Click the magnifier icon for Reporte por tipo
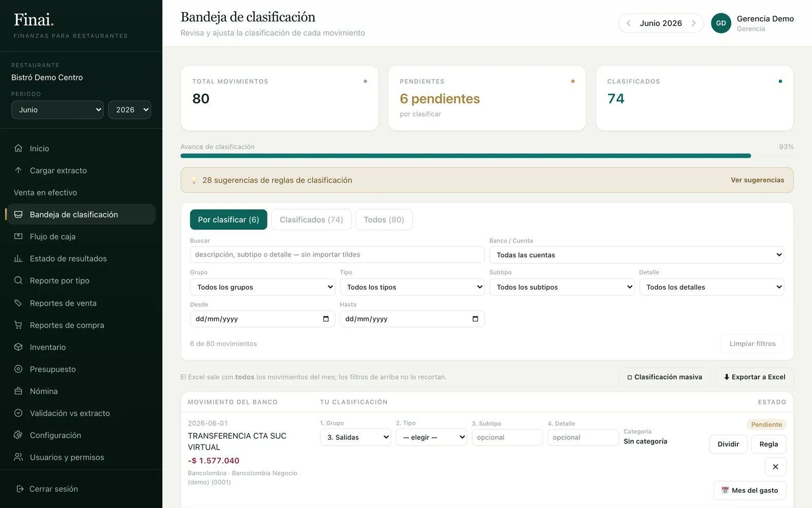 coord(18,280)
